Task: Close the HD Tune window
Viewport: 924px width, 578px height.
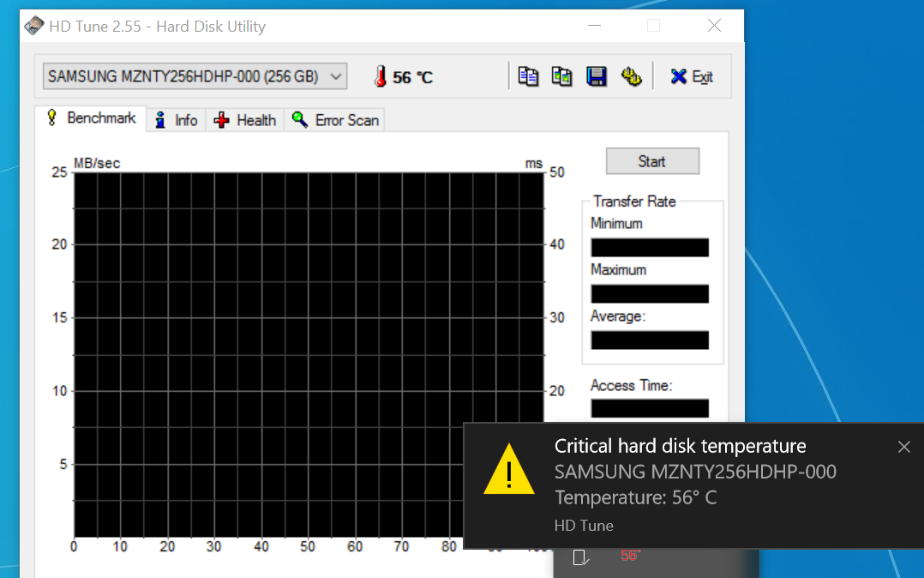Action: pos(714,26)
